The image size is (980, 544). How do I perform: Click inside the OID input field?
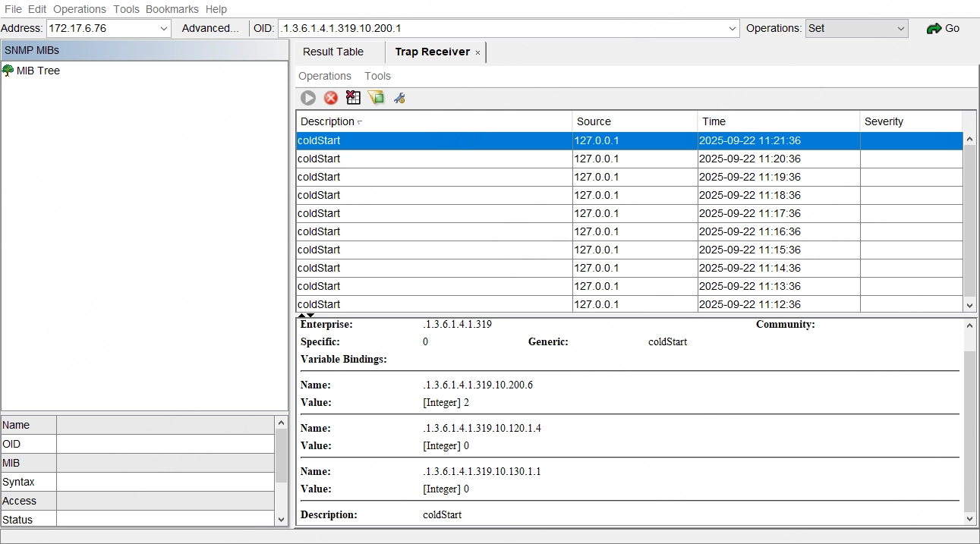[501, 29]
